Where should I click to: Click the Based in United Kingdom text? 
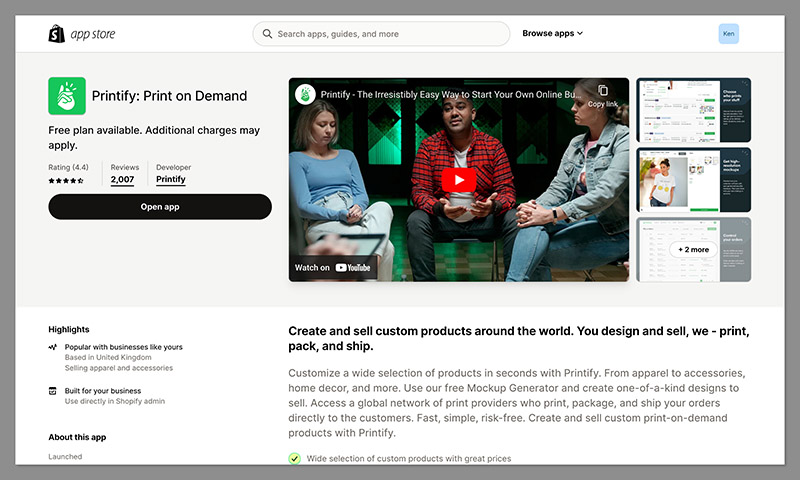click(108, 358)
